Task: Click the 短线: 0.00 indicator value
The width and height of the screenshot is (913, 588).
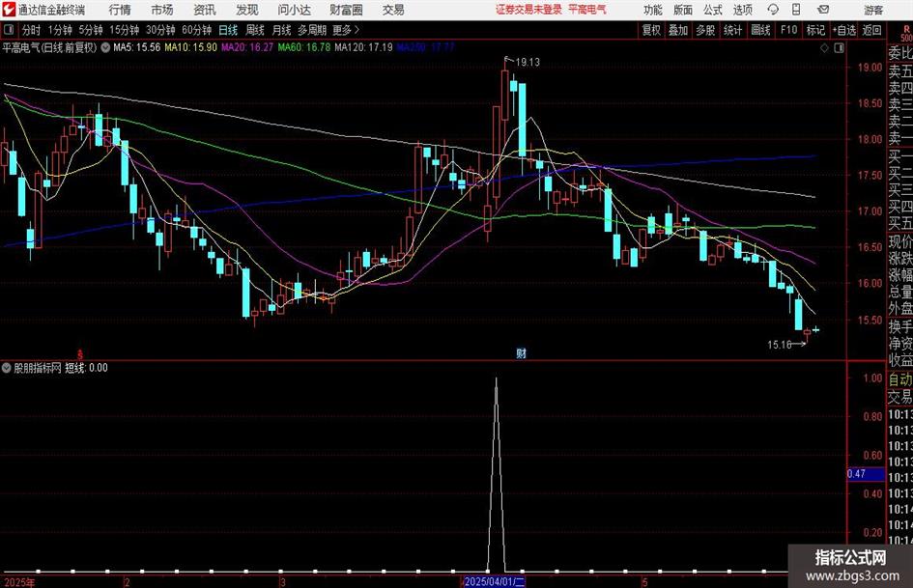Action: tap(86, 368)
